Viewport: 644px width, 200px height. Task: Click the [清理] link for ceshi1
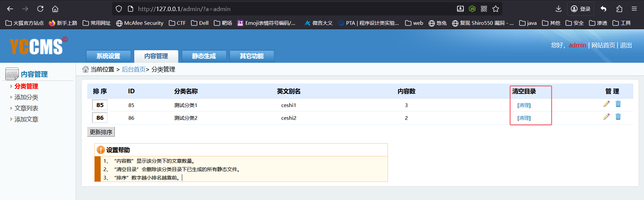click(x=524, y=105)
